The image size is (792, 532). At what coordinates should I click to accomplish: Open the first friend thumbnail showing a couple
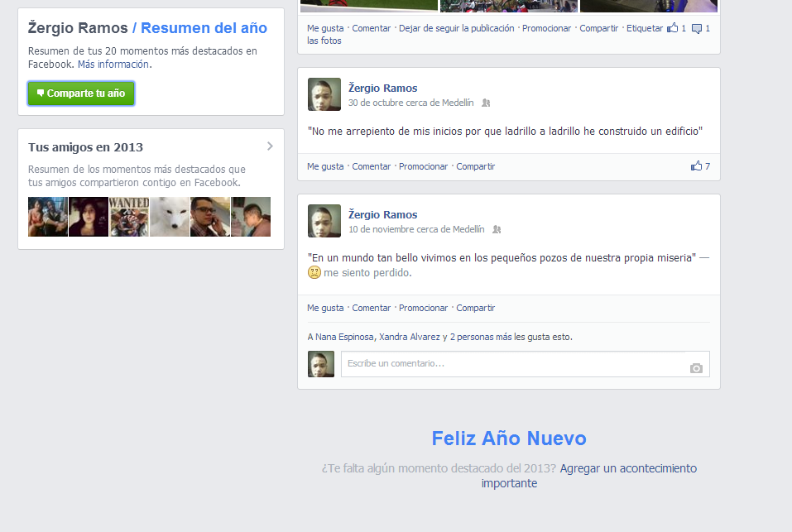(47, 217)
